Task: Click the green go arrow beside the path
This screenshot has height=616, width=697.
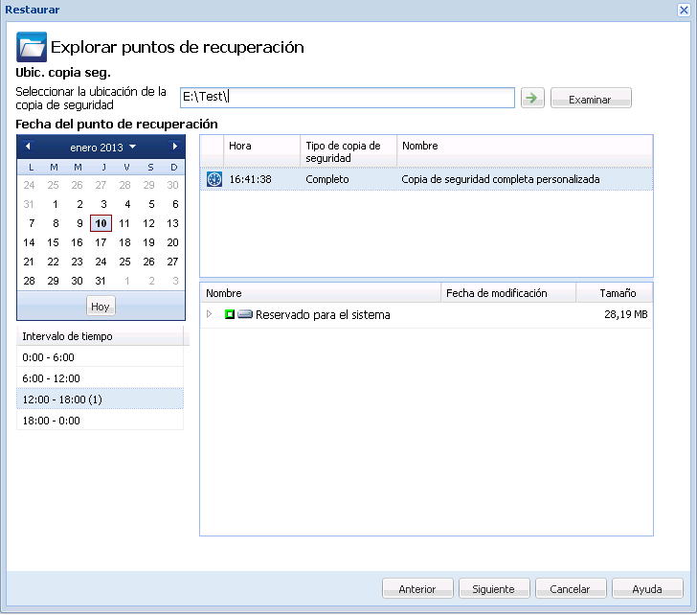Action: (531, 98)
